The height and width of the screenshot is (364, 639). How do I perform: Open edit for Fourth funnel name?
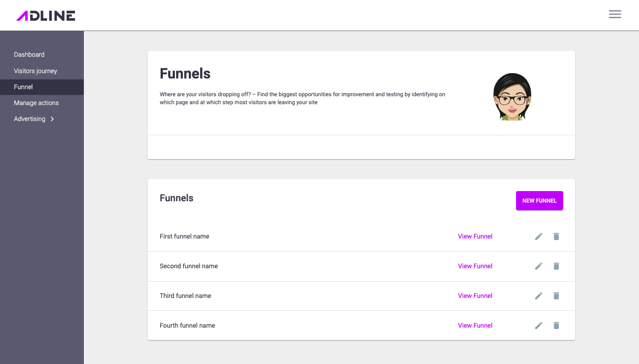point(539,326)
